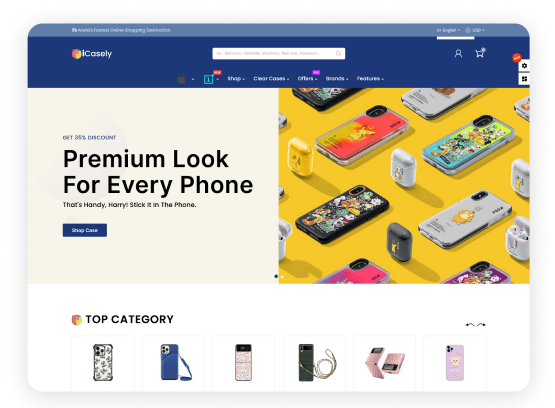
Task: Expand the Shop menu dropdown
Action: [236, 79]
